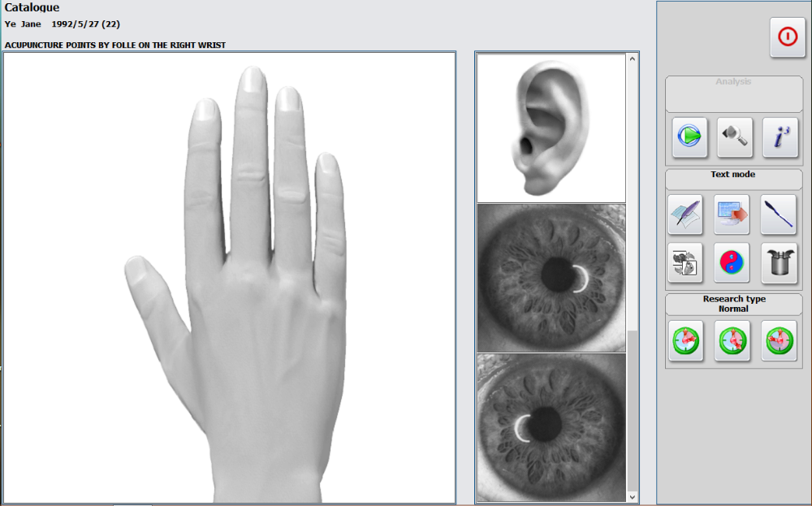Select the middle green research type target
Screen dimensions: 812x506
732,340
